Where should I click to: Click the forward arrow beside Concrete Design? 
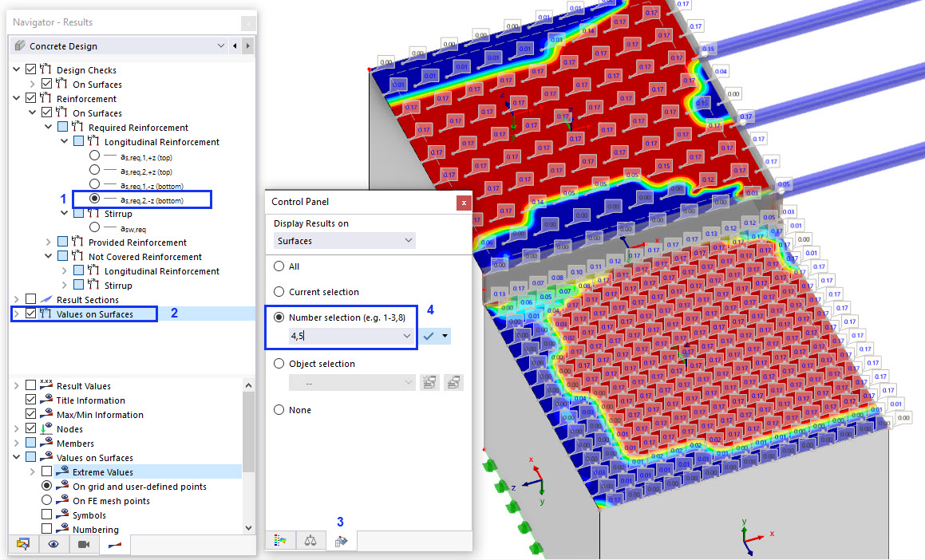click(247, 45)
